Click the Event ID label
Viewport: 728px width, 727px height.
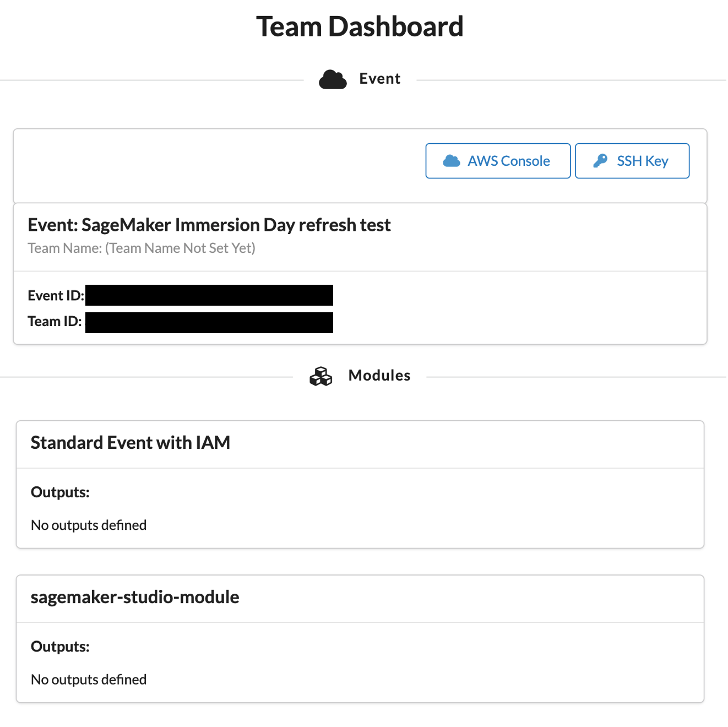point(56,296)
